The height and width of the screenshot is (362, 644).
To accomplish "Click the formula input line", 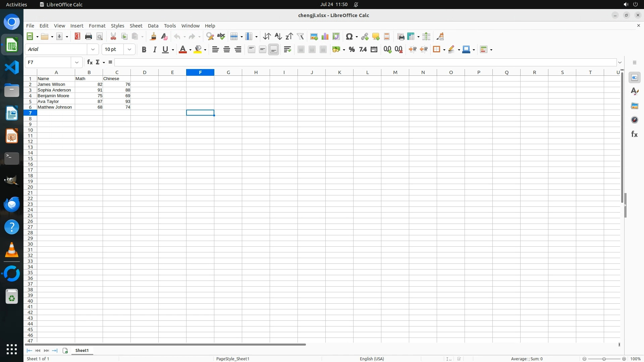I will [365, 62].
